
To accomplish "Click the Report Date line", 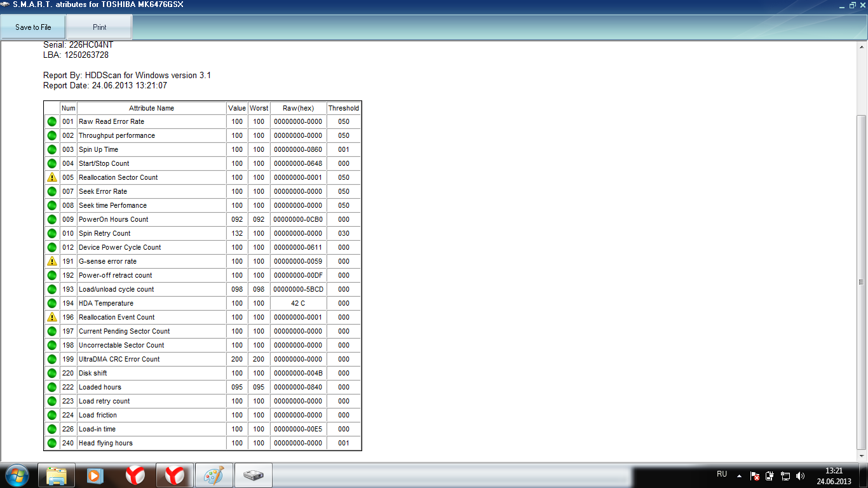I will 105,85.
